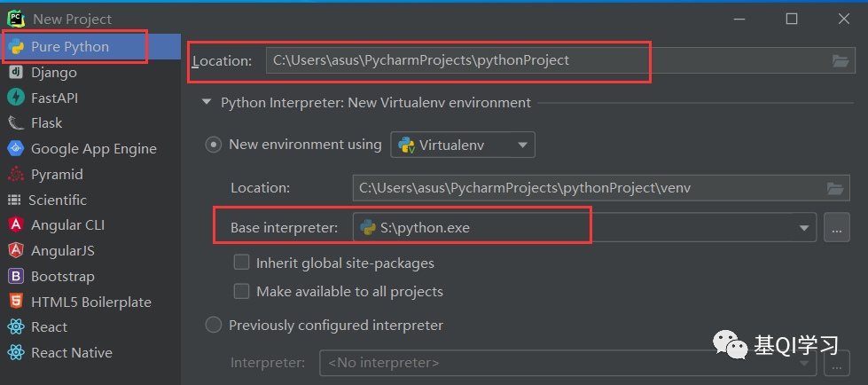Click the Google App Engine icon

(16, 148)
